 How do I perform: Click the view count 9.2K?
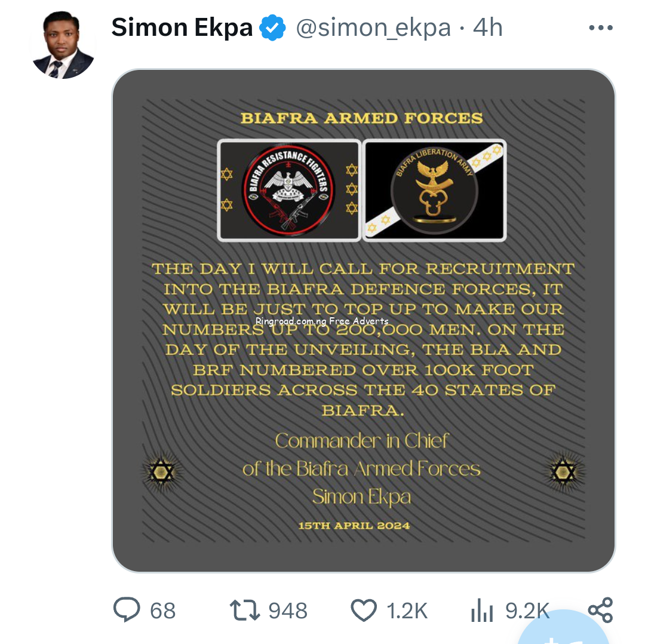[527, 611]
